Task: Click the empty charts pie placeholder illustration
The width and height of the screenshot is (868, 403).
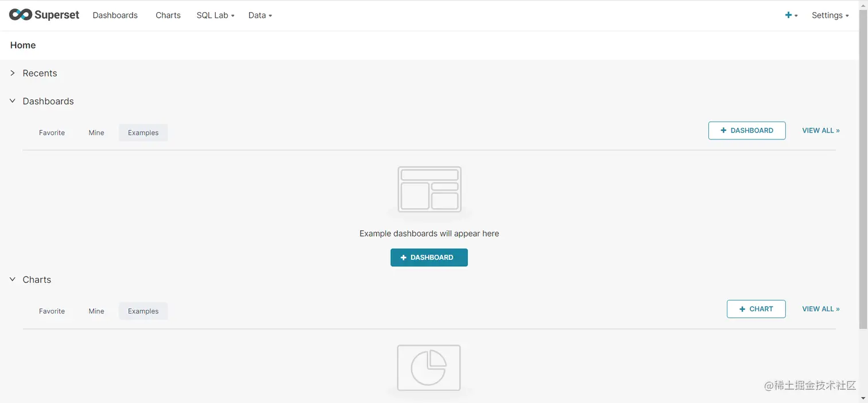Action: coord(429,368)
